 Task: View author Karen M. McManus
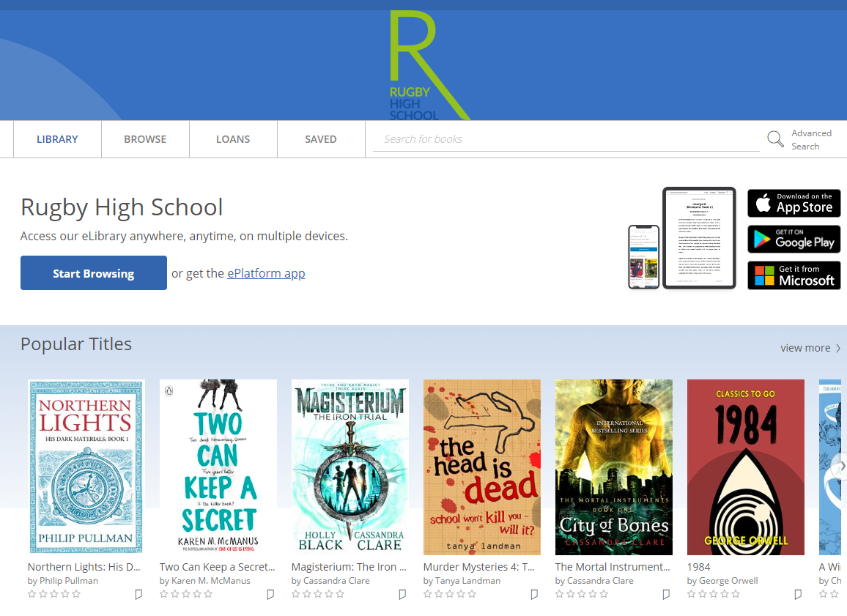click(x=211, y=581)
